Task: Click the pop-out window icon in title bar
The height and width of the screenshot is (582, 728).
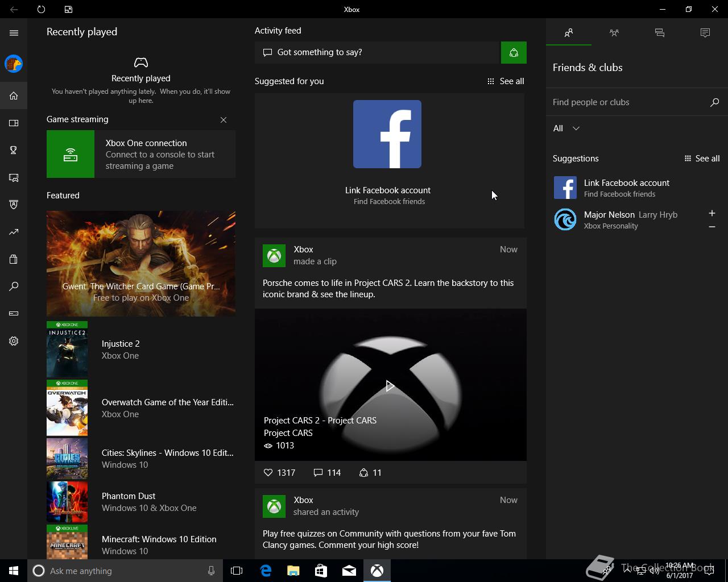Action: pos(68,9)
